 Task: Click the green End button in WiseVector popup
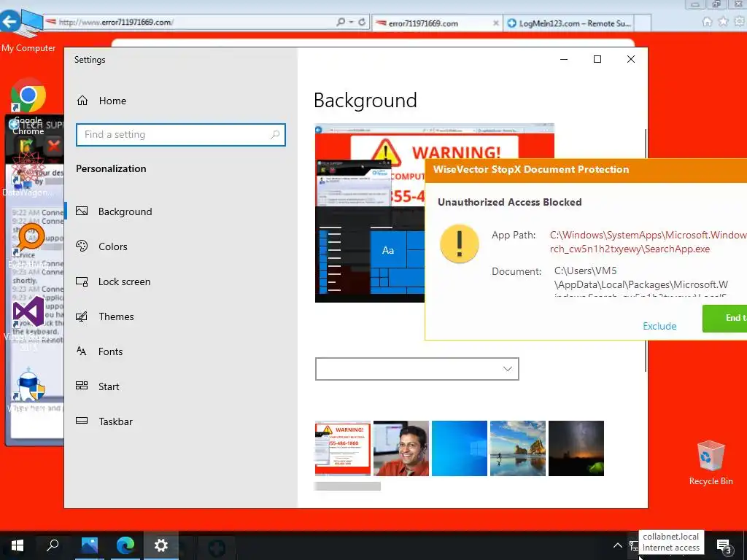click(x=724, y=319)
